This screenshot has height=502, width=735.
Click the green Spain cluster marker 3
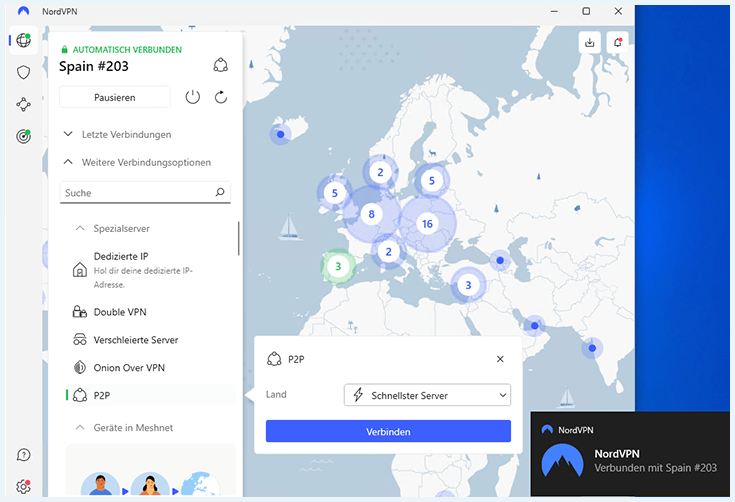(338, 266)
